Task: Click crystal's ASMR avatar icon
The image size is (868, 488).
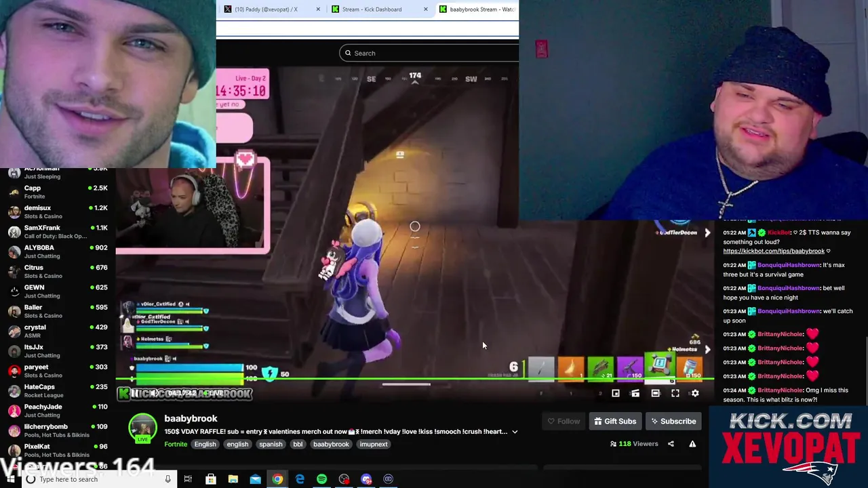Action: click(x=14, y=331)
